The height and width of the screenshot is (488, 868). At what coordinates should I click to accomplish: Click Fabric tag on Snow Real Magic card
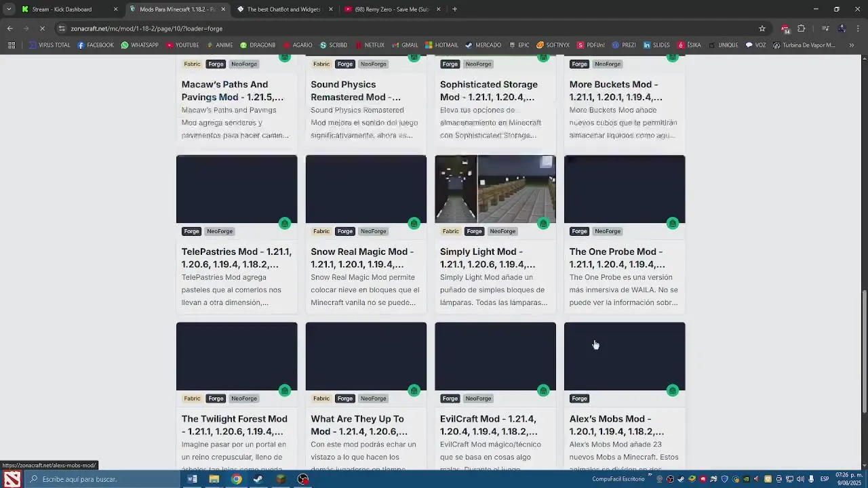(x=321, y=231)
